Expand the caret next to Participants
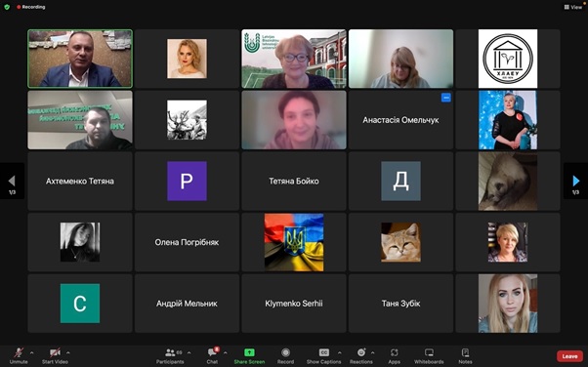Image resolution: width=588 pixels, height=367 pixels. point(189,352)
